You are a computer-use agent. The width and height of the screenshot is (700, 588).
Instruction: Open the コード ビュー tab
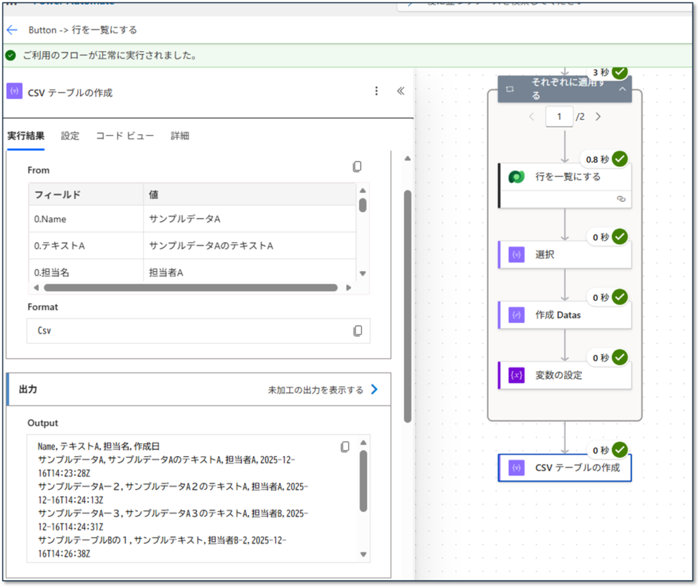click(124, 135)
